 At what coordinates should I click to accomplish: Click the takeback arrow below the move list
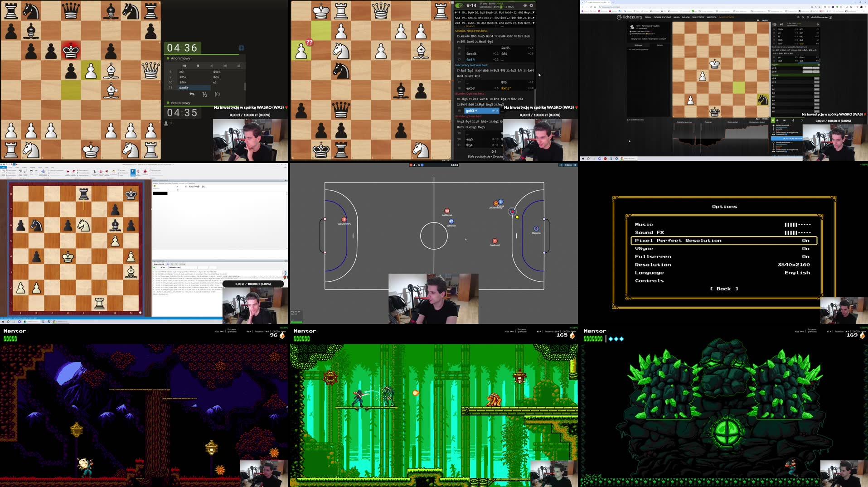pyautogui.click(x=192, y=94)
